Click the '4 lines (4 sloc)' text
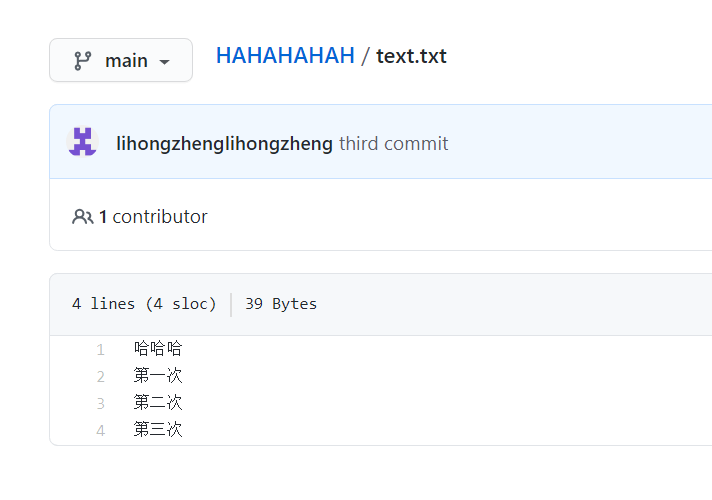 point(144,304)
